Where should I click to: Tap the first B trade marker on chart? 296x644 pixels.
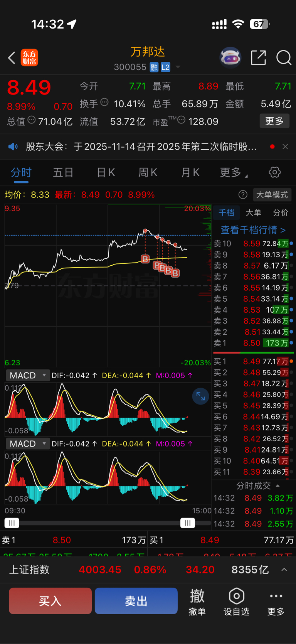(x=145, y=259)
